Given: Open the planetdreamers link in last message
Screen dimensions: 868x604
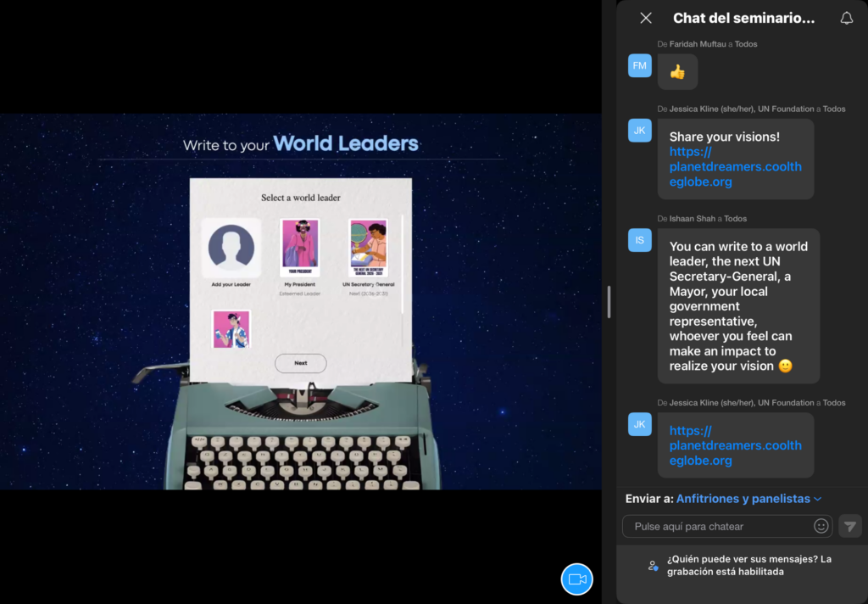Looking at the screenshot, I should [x=734, y=445].
